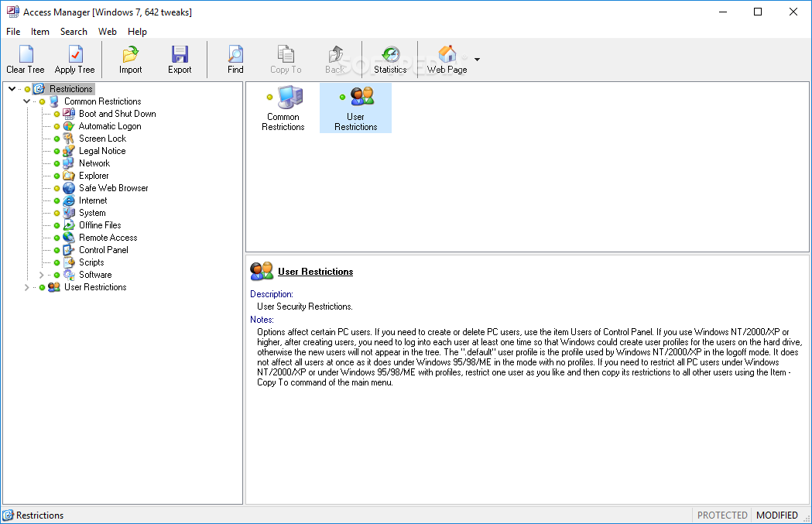Open the Item menu
The width and height of the screenshot is (812, 524).
tap(40, 32)
